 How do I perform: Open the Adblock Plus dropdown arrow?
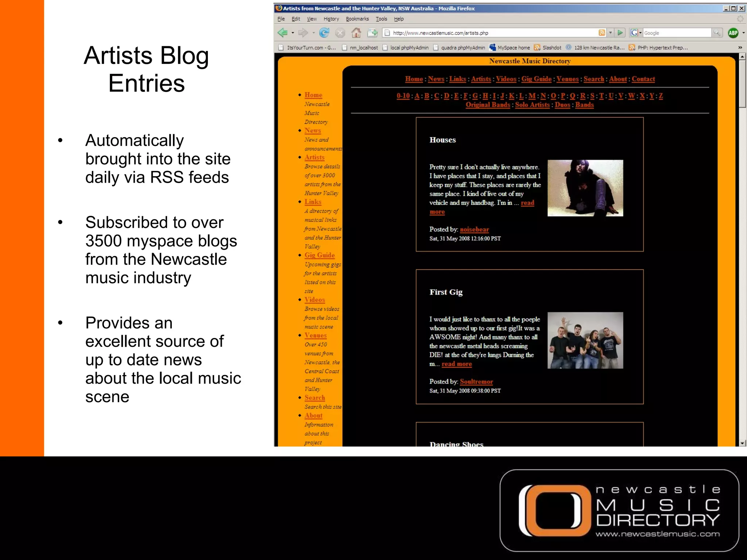pos(743,33)
